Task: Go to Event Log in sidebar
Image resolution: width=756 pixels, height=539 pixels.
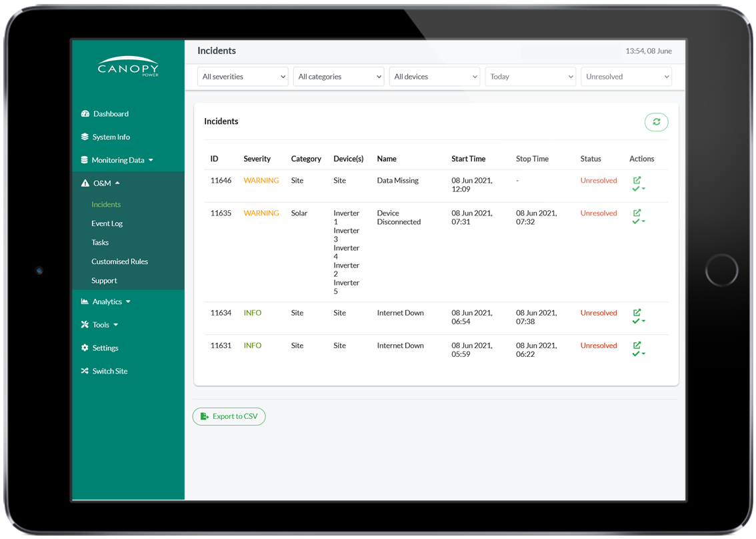Action: click(107, 223)
